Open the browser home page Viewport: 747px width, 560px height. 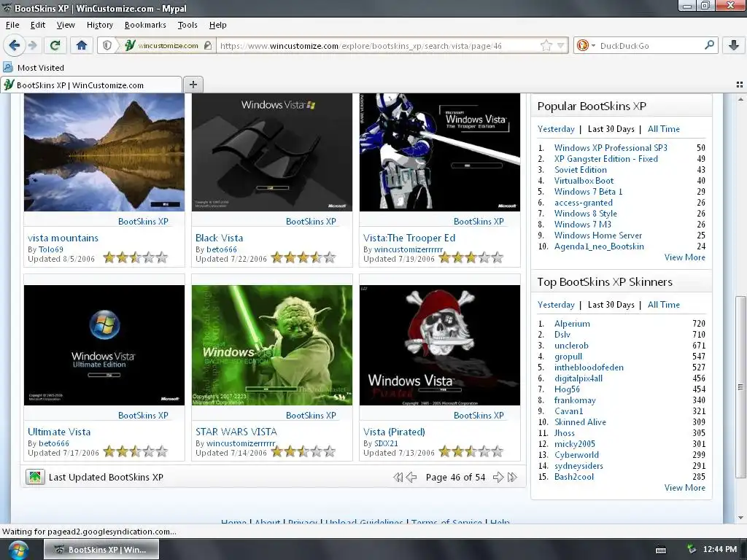click(x=82, y=46)
